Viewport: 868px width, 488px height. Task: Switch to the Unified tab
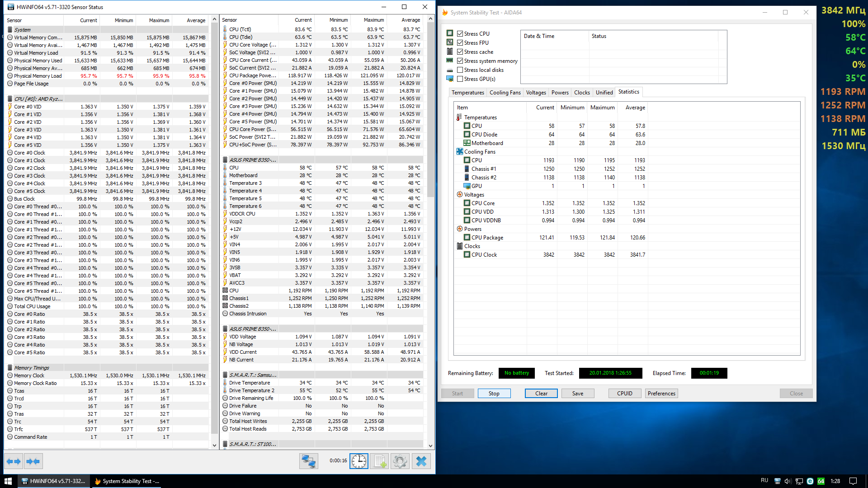click(604, 93)
